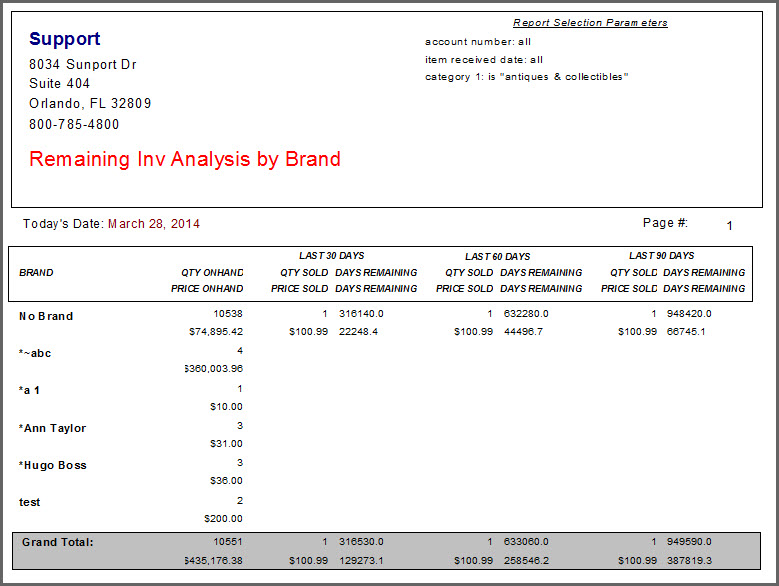Image resolution: width=779 pixels, height=586 pixels.
Task: Click the phone number 800-785-4800
Action: click(74, 124)
